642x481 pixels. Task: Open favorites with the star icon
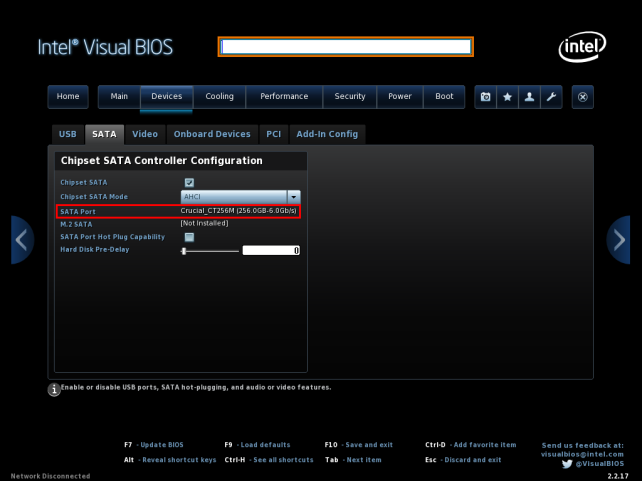point(507,97)
